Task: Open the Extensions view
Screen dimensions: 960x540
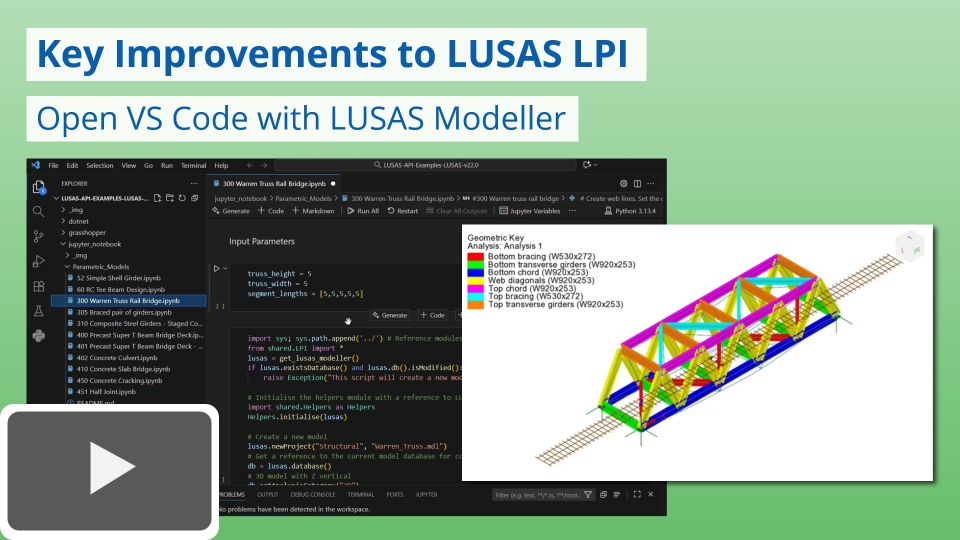Action: pyautogui.click(x=38, y=287)
